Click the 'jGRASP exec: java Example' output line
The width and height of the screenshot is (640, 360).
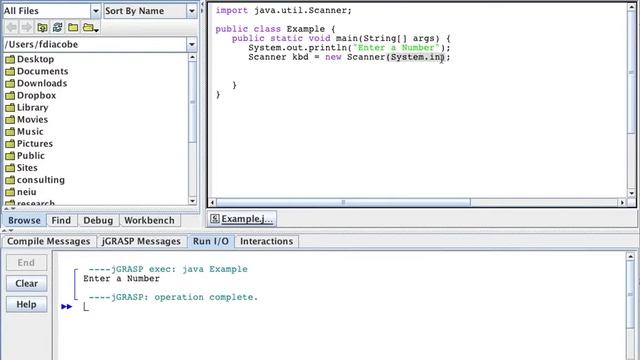[x=168, y=269]
